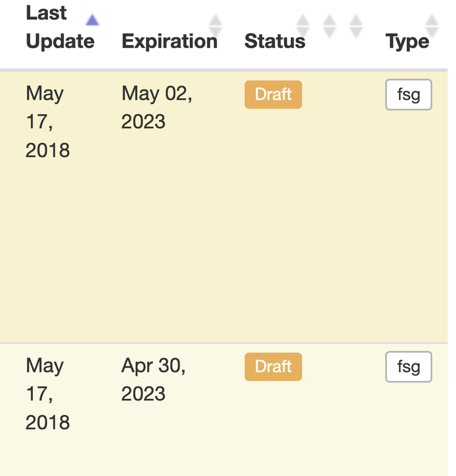Image resolution: width=456 pixels, height=476 pixels.
Task: Click the up sort arrow beside Type
Action: click(432, 20)
